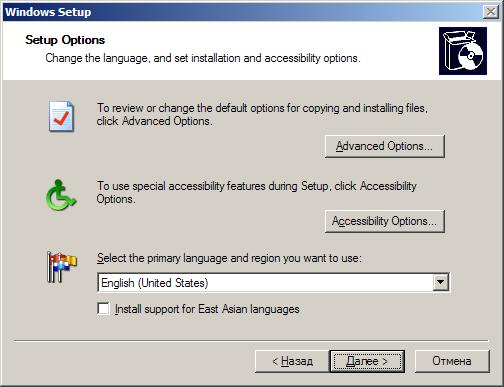Click the language flags icon
Screen dimensions: 504x387
tap(62, 267)
